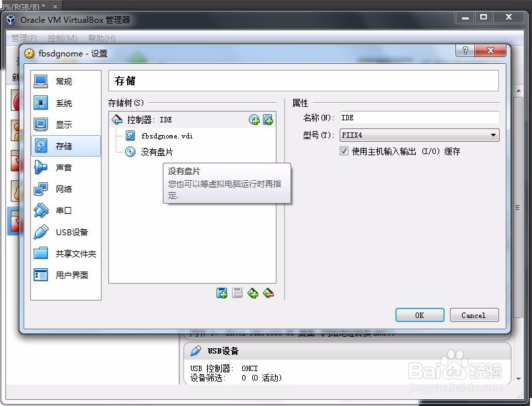Select the 没有盘片 empty optical drive
The height and width of the screenshot is (406, 532).
pos(157,152)
